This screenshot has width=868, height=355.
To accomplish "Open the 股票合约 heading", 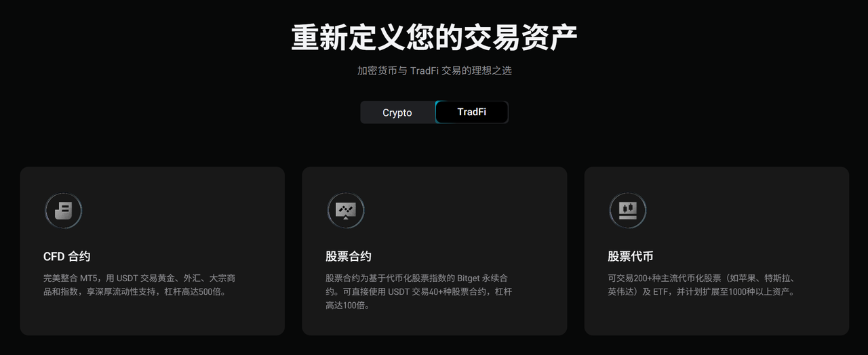I will point(349,256).
